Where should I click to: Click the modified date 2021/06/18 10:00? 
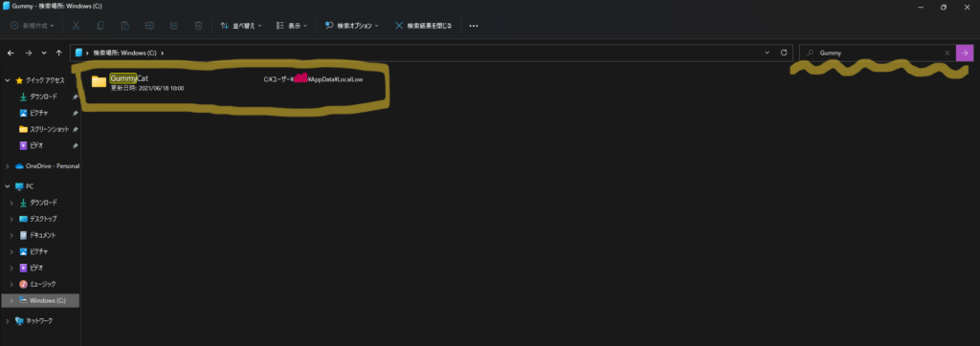pyautogui.click(x=146, y=88)
